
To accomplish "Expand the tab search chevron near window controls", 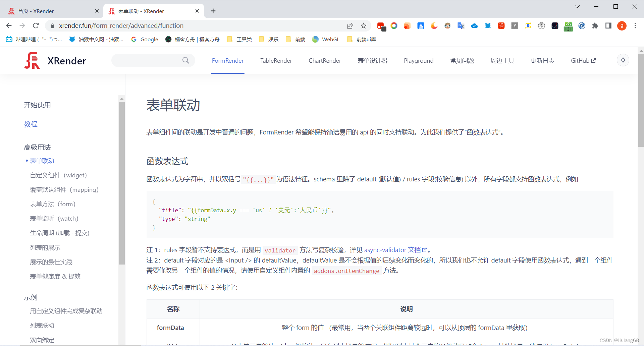I will 578,6.
